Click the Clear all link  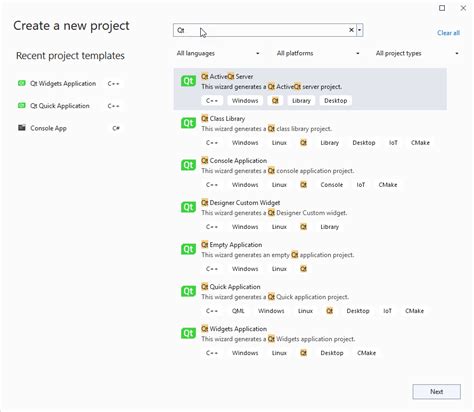tap(448, 33)
